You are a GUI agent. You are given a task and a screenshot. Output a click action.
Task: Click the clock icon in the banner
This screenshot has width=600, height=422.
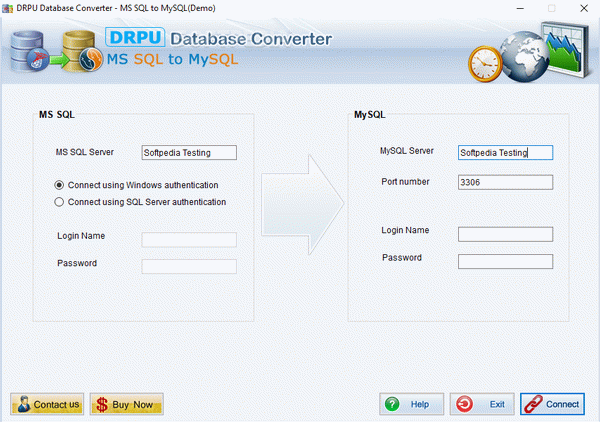coord(485,64)
